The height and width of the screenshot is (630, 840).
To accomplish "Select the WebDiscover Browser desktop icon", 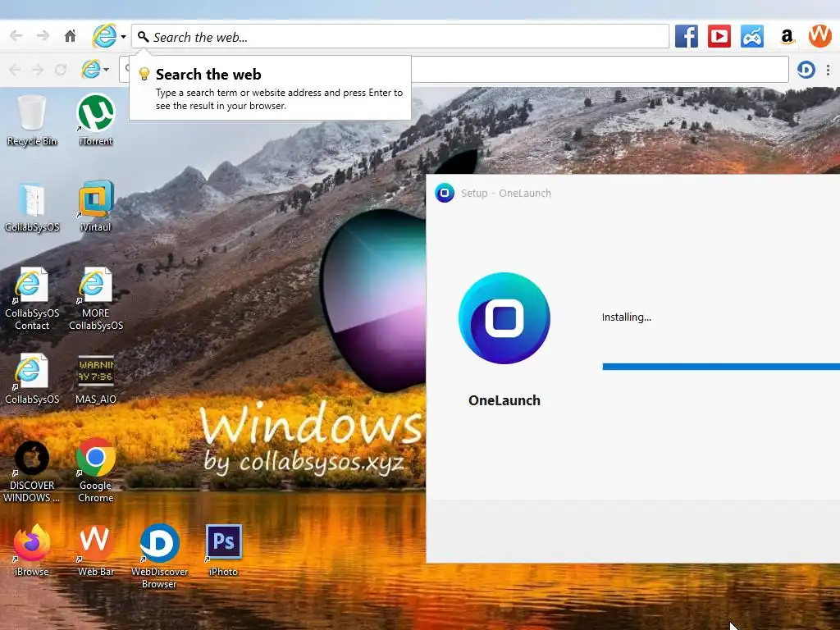I will point(160,556).
